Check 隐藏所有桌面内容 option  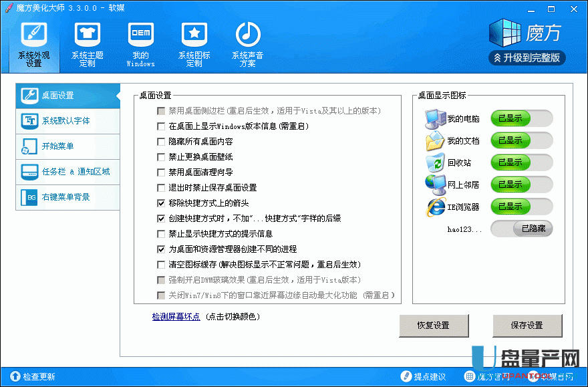tap(161, 142)
